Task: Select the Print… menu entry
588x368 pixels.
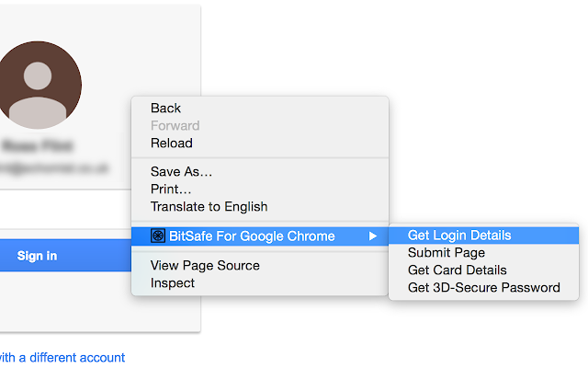Action: (171, 189)
